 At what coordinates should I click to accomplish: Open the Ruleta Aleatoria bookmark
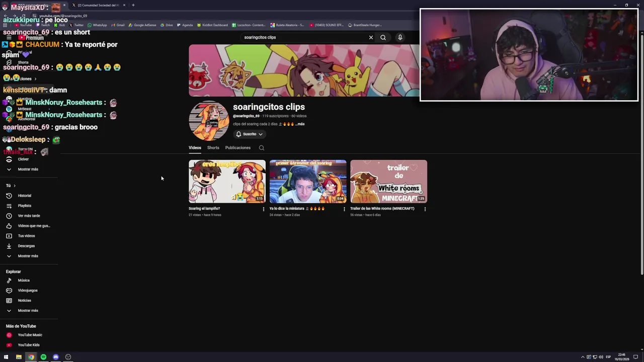tap(287, 25)
